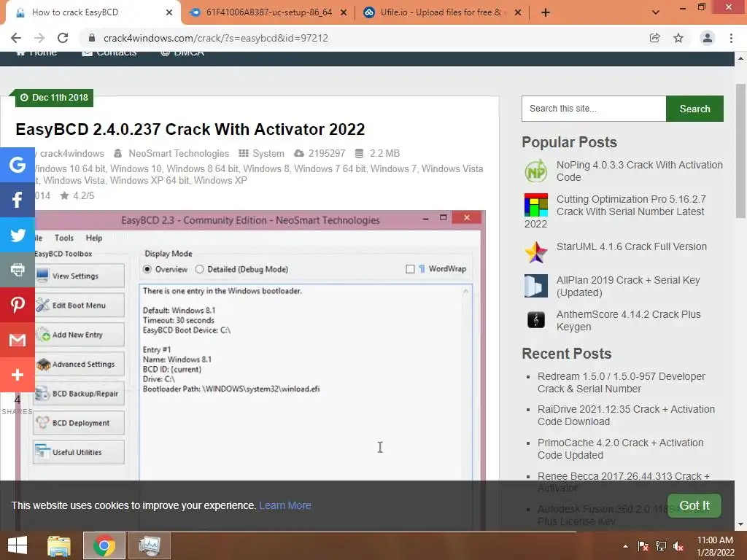Click the print share icon

pyautogui.click(x=18, y=270)
